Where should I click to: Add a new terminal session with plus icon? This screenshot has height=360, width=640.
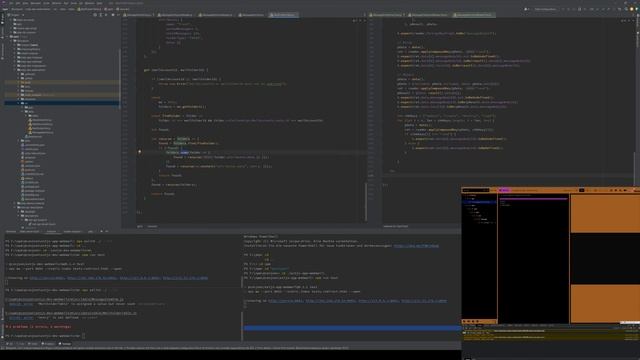[x=101, y=231]
